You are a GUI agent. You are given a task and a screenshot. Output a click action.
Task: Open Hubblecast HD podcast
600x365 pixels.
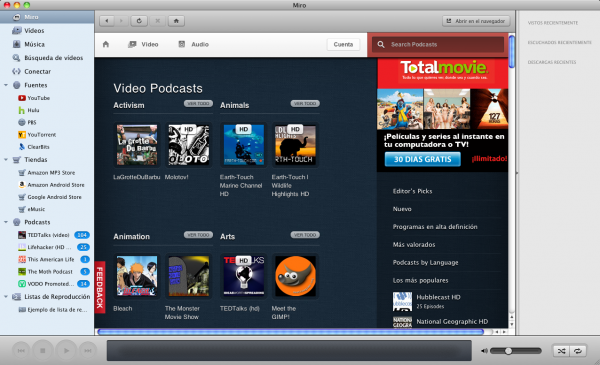coord(438,297)
